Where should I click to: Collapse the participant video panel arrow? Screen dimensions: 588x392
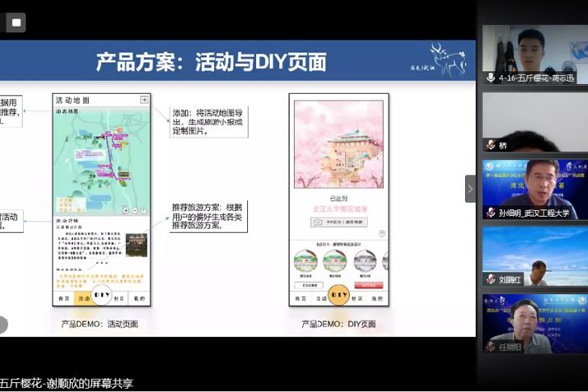pyautogui.click(x=470, y=188)
